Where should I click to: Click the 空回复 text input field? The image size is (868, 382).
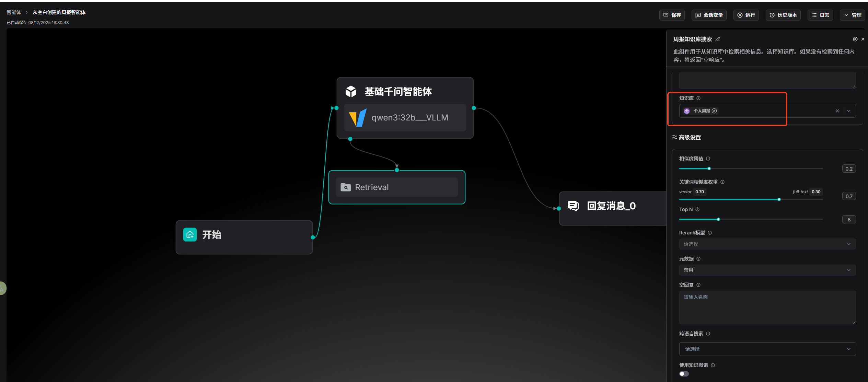(767, 307)
